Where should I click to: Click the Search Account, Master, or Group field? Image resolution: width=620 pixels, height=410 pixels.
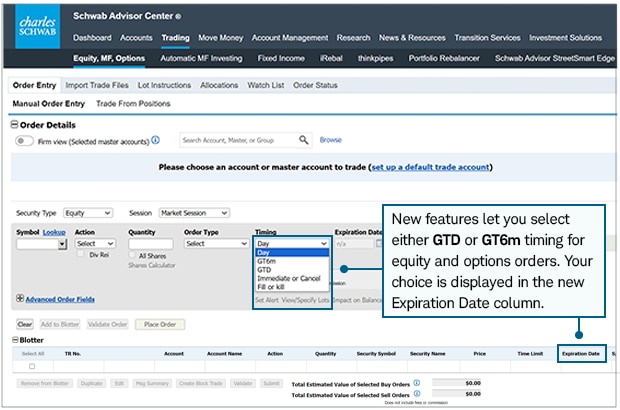coord(238,140)
